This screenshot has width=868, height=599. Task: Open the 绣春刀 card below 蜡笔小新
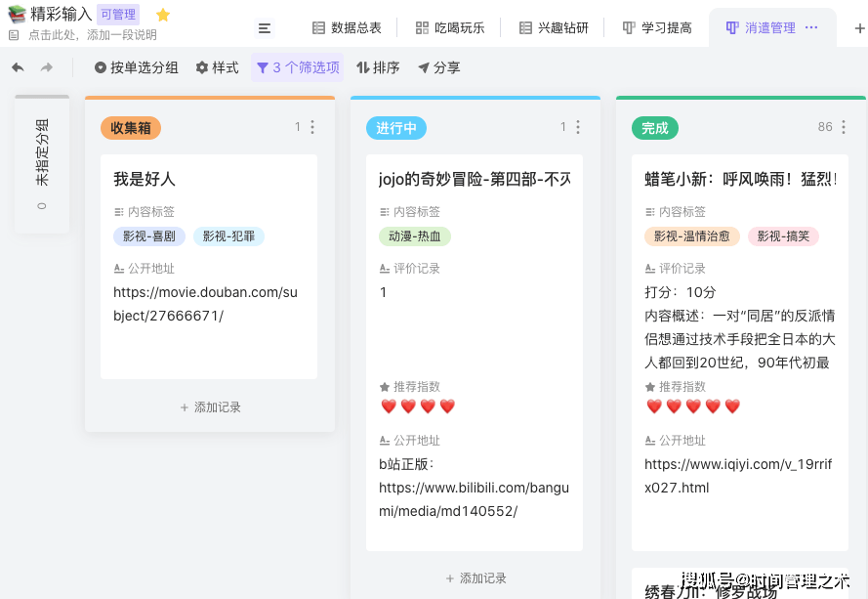[x=740, y=583]
